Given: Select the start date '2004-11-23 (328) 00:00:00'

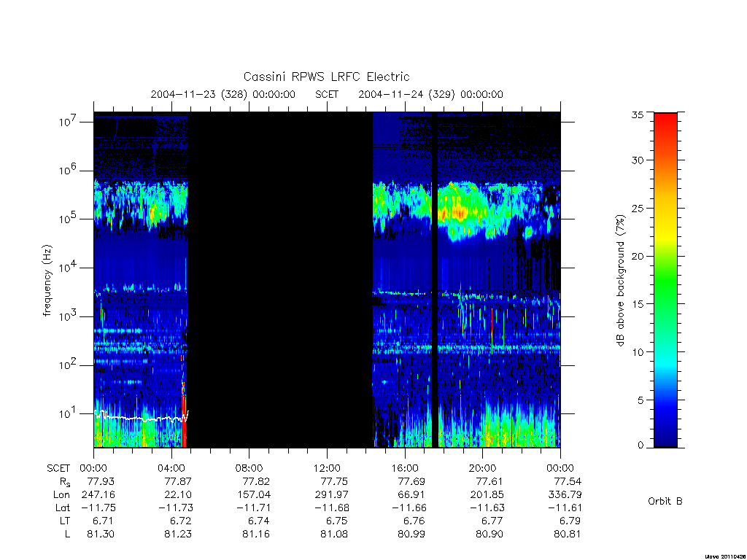Looking at the screenshot, I should (223, 94).
